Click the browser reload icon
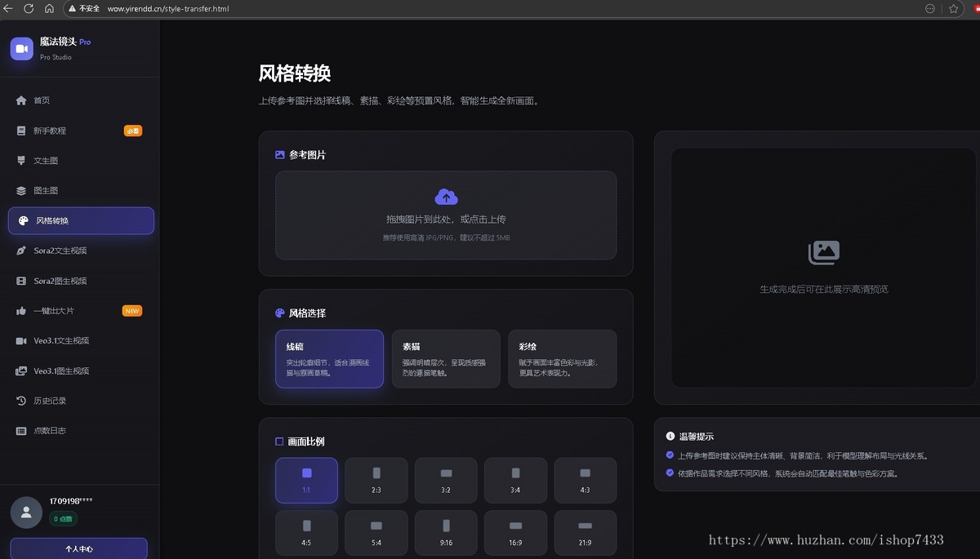Viewport: 980px width, 559px height. [x=29, y=8]
